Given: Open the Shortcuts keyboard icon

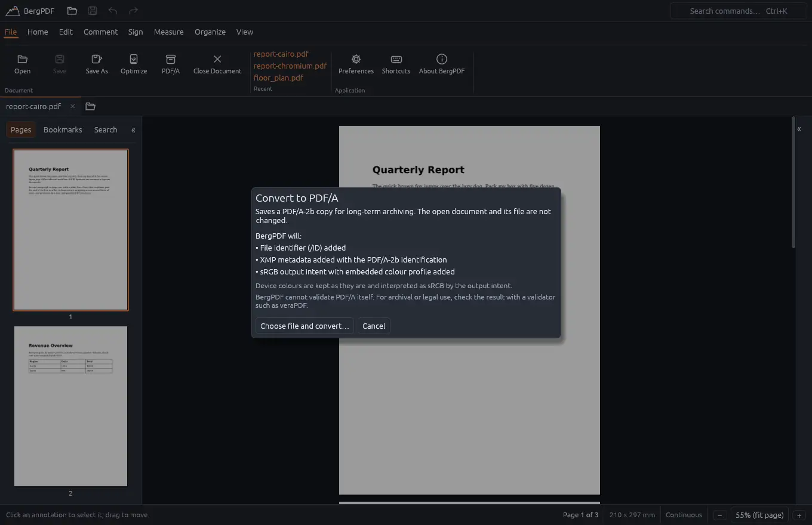Looking at the screenshot, I should coord(396,64).
